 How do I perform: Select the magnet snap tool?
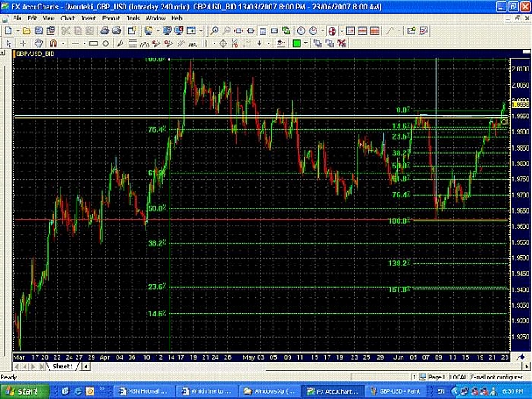(54, 43)
